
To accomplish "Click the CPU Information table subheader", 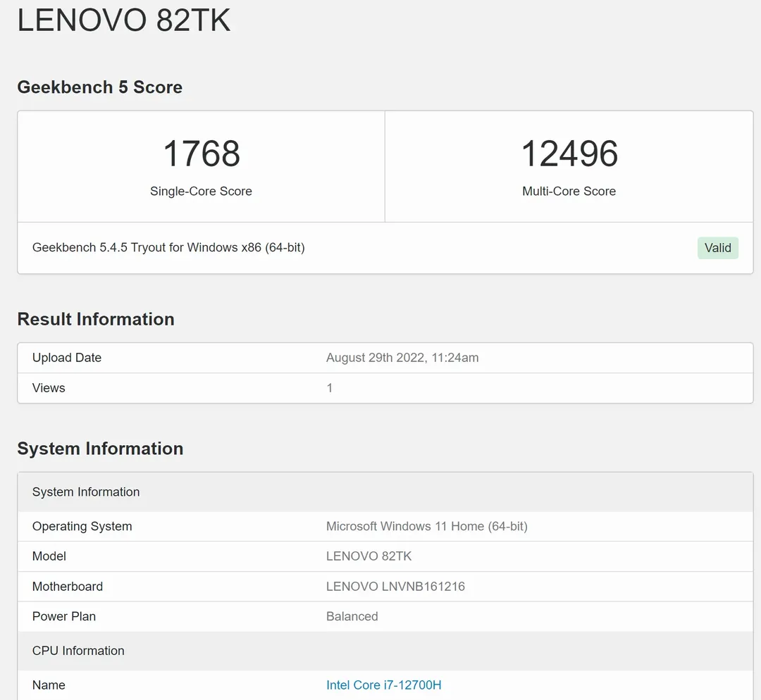I will [78, 651].
